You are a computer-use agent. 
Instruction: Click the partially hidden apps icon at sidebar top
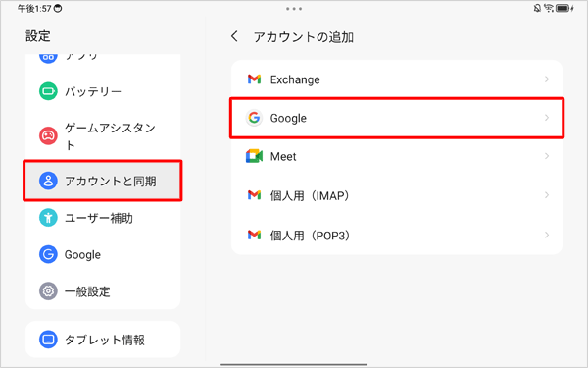coord(48,58)
